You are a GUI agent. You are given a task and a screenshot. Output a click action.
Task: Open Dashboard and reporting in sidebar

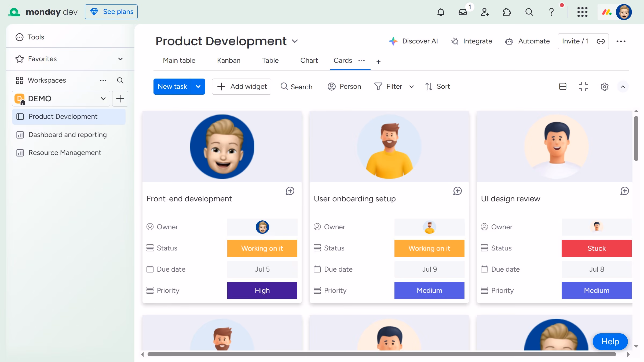pos(69,135)
